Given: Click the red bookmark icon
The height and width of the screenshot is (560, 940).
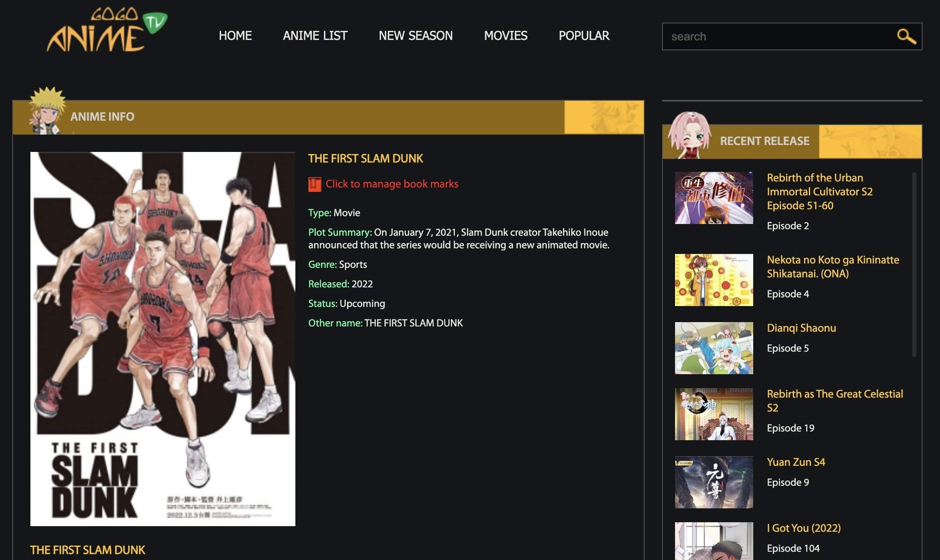Looking at the screenshot, I should (x=314, y=184).
